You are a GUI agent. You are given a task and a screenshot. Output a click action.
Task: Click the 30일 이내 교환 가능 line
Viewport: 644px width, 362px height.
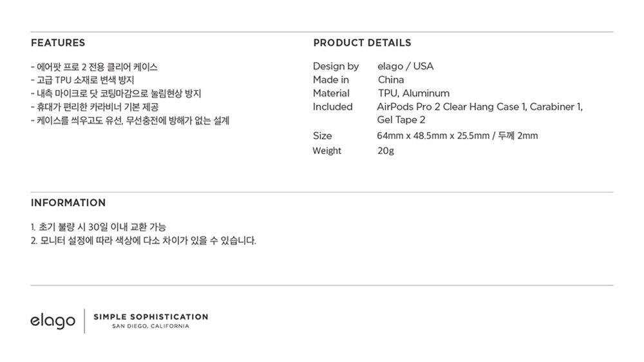pyautogui.click(x=98, y=227)
